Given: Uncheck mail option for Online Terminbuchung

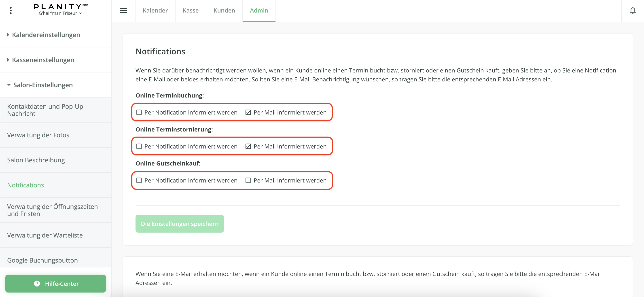Looking at the screenshot, I should 248,112.
